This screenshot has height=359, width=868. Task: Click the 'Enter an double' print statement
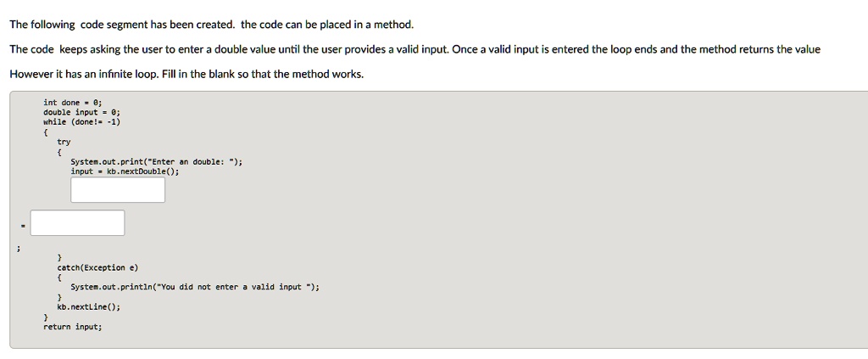tap(157, 161)
